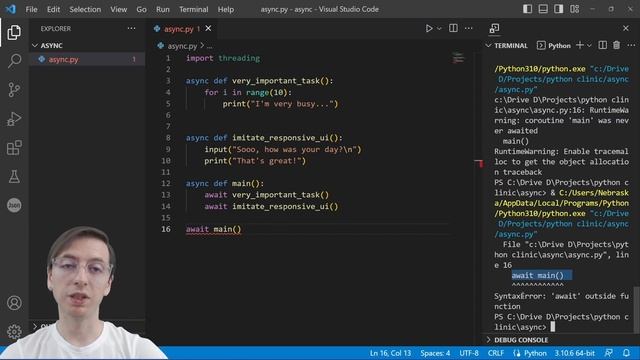Screen dimensions: 640x360
Task: Add a new terminal with plus icon
Action: tap(579, 45)
